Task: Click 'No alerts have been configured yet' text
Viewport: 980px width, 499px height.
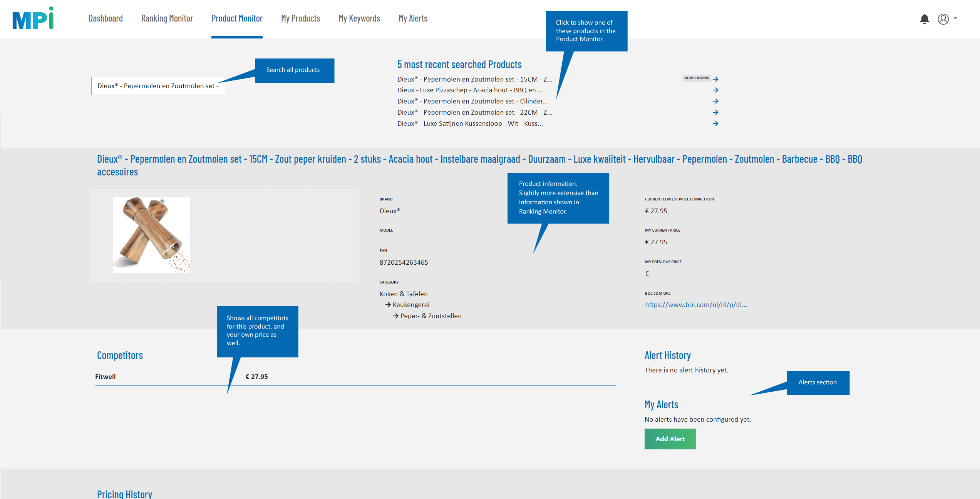Action: click(x=698, y=419)
